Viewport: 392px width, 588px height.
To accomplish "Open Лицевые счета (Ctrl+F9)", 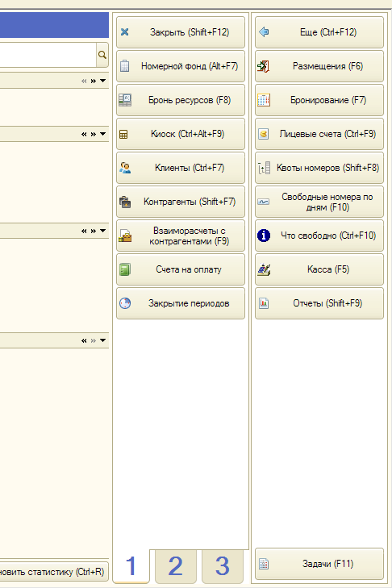I will point(319,134).
